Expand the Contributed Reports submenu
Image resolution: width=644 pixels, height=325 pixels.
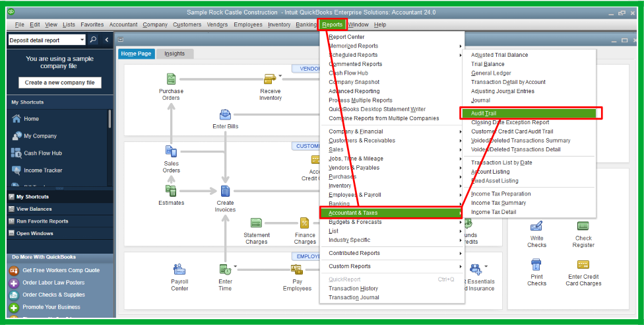tap(392, 254)
